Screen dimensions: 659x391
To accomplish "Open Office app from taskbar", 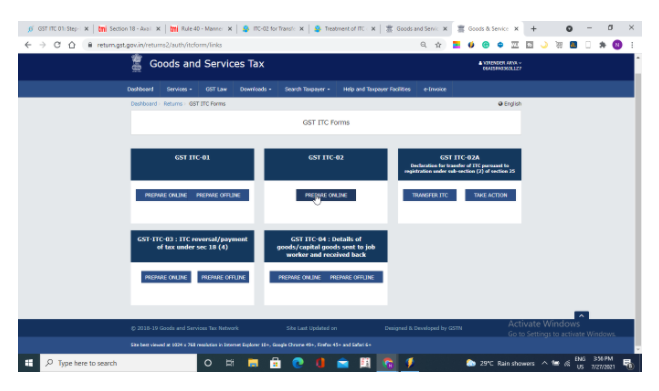I will click(x=320, y=363).
